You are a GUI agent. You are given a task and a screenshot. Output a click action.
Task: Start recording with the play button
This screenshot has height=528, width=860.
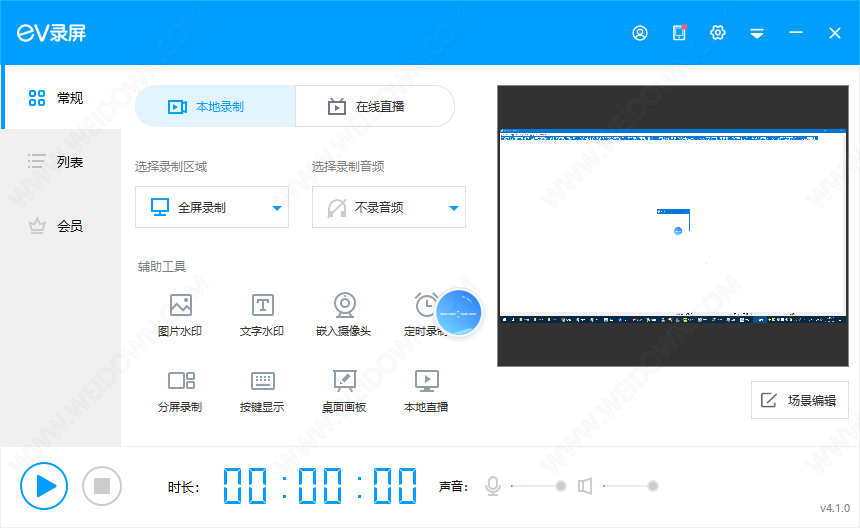[x=44, y=486]
